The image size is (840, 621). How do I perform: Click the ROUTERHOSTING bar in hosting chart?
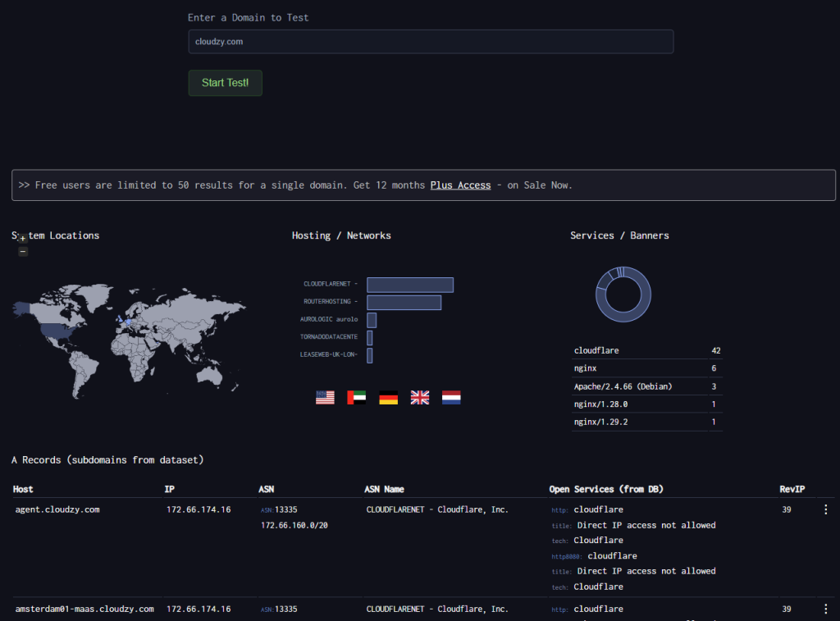(404, 303)
